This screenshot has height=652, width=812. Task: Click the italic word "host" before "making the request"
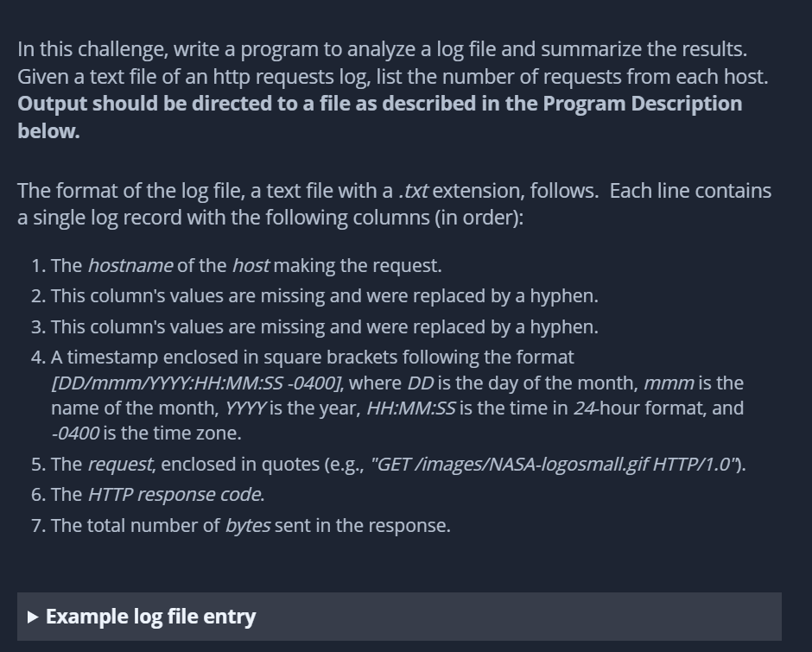point(251,265)
